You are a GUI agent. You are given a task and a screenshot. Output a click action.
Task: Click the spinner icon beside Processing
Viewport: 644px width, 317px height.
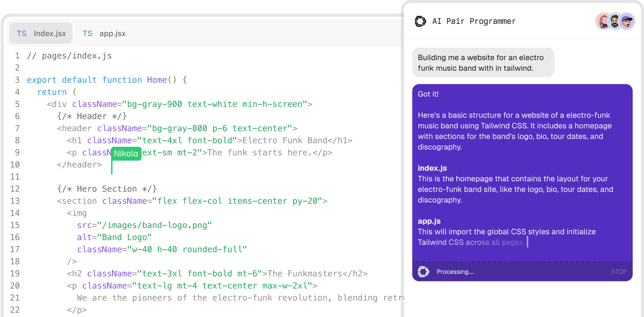click(423, 272)
